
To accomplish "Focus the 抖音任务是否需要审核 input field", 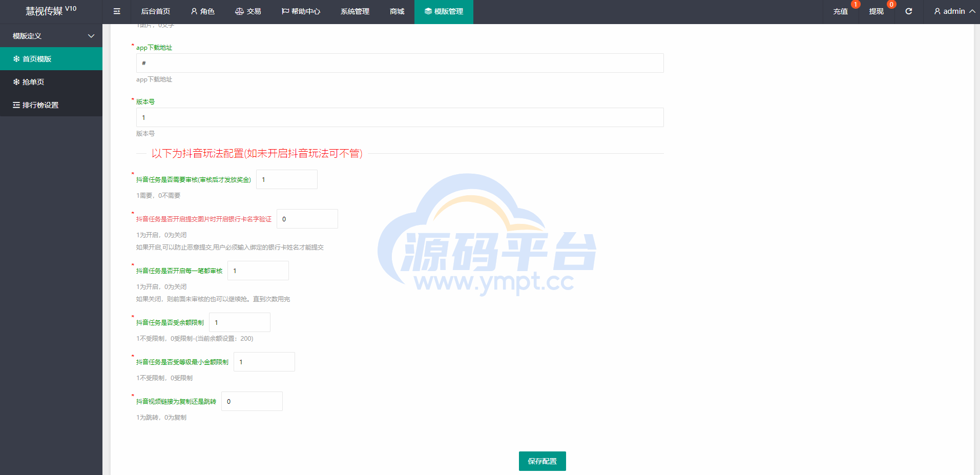I will coord(287,179).
